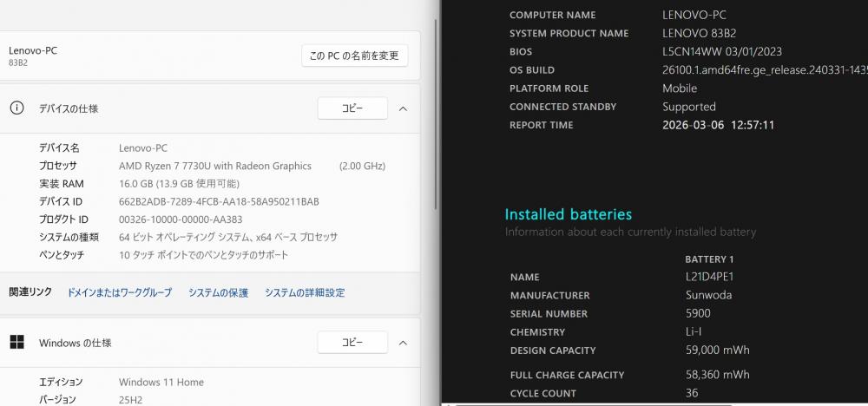The image size is (868, 406).
Task: Select the 64-bit system type value
Action: pyautogui.click(x=228, y=238)
